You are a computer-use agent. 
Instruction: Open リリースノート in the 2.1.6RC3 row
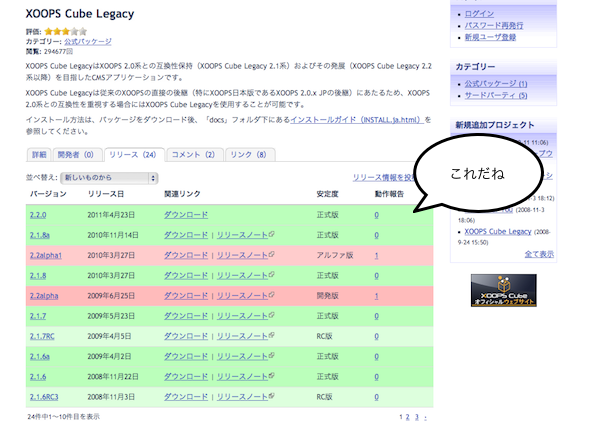(x=242, y=398)
